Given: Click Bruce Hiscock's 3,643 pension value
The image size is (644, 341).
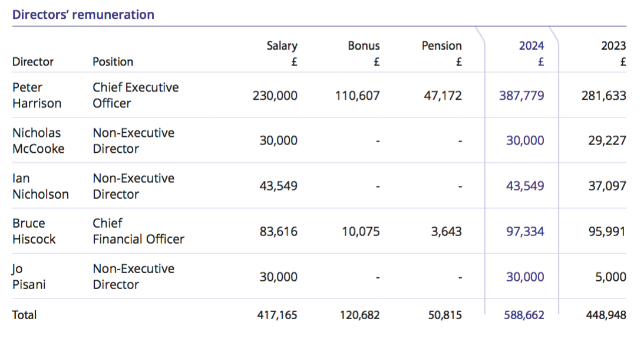Looking at the screenshot, I should 445,232.
